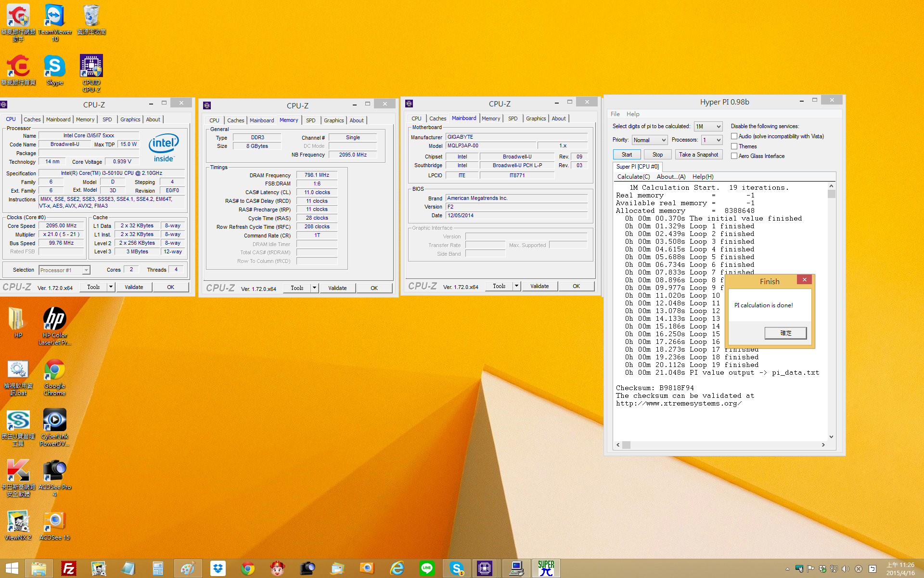
Task: Click the Start button in Hyper PI
Action: coord(627,155)
